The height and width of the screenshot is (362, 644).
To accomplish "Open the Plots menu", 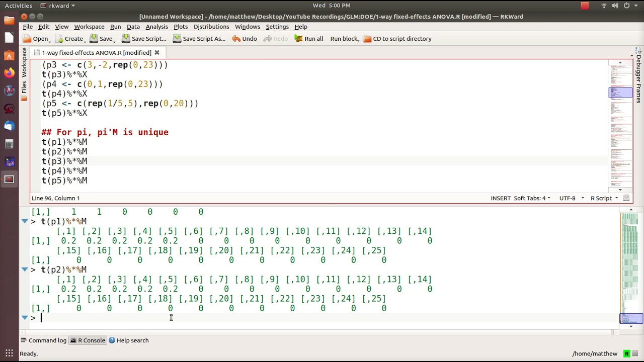I will tap(181, 27).
